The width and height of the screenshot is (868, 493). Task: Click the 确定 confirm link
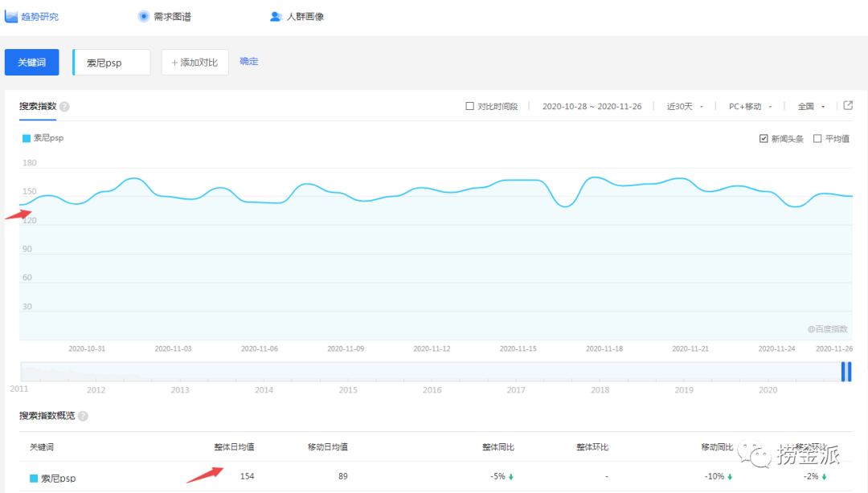[x=249, y=62]
